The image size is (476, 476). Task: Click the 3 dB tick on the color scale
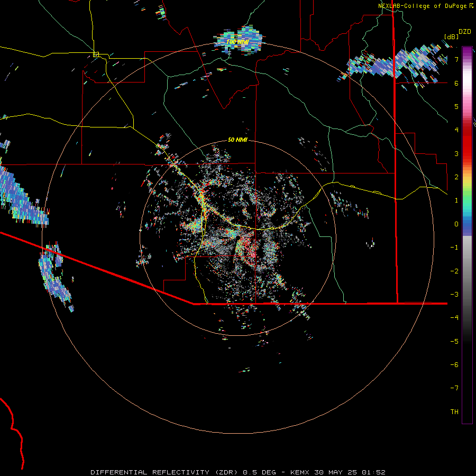point(456,153)
